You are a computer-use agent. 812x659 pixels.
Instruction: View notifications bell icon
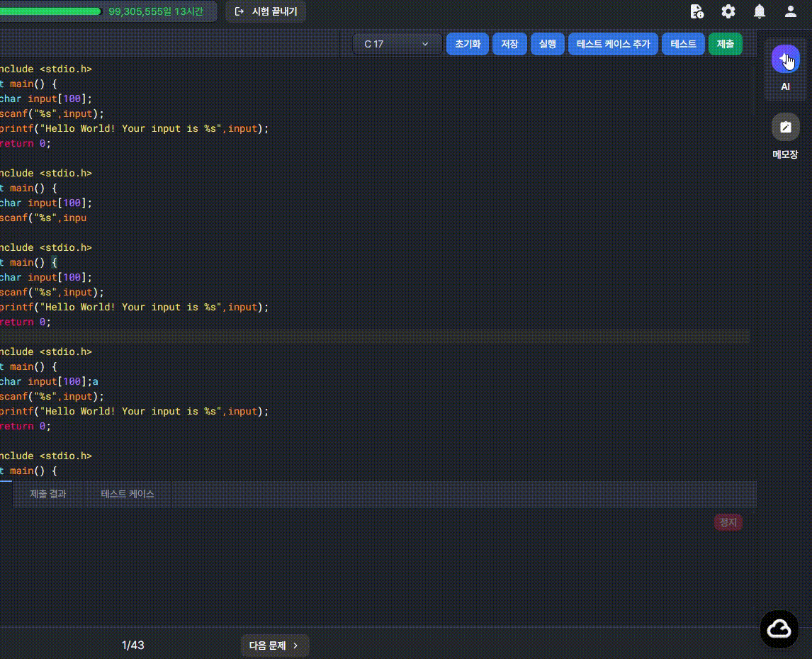pos(759,11)
